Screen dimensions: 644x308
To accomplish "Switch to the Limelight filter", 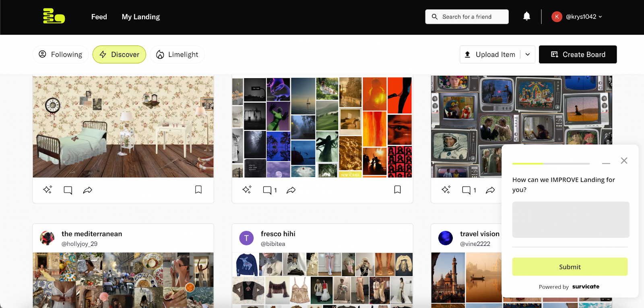I will 177,54.
